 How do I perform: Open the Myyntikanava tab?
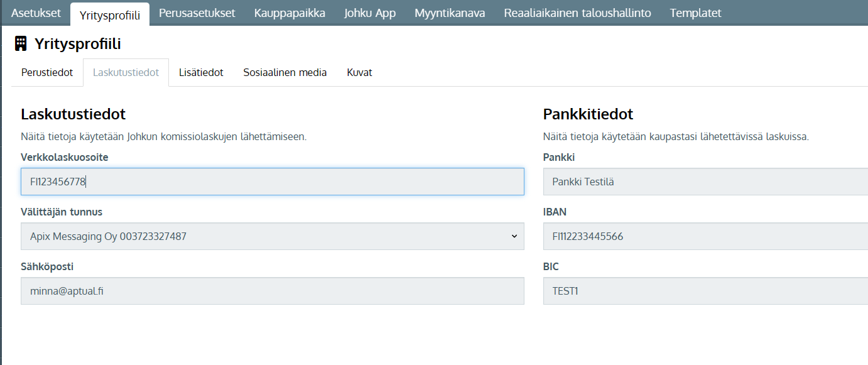[450, 13]
